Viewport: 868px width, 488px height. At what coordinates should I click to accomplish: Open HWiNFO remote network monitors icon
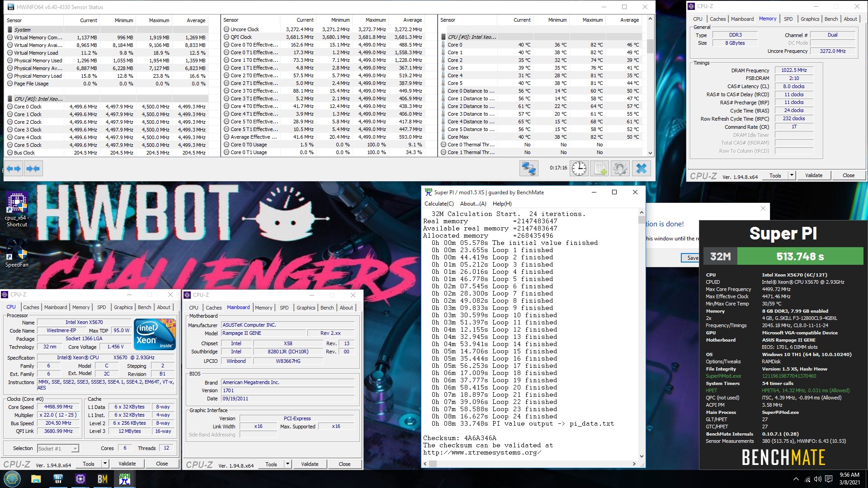(x=528, y=169)
